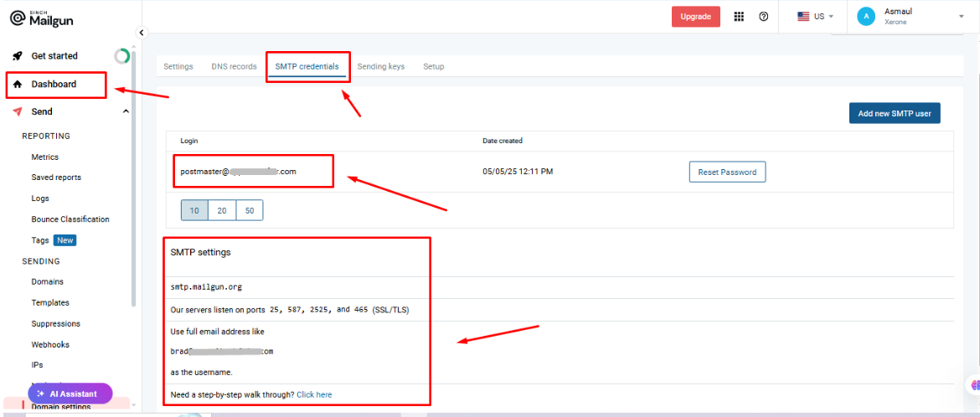Image resolution: width=980 pixels, height=417 pixels.
Task: Show 20 rows per page
Action: [222, 211]
